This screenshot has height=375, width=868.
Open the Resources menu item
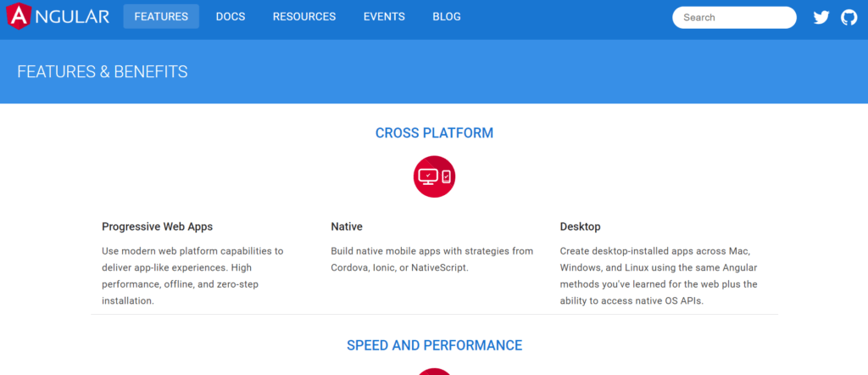(x=304, y=17)
